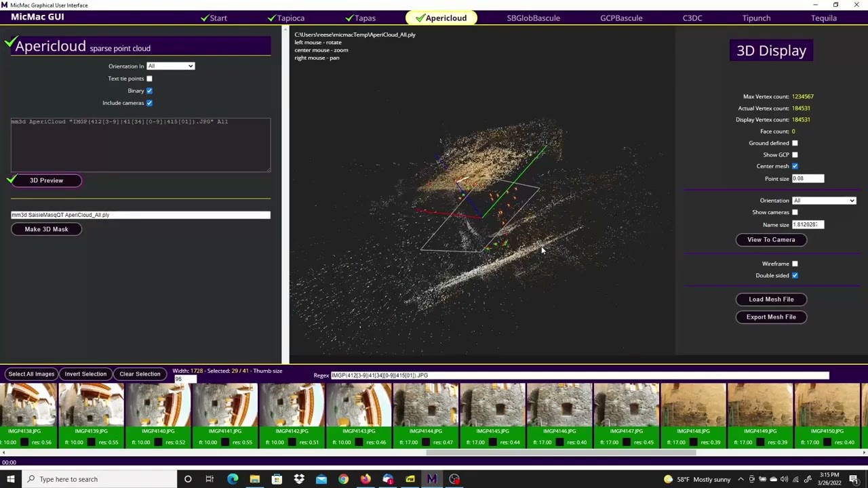
Task: Click the Name size input field
Action: [x=808, y=225]
